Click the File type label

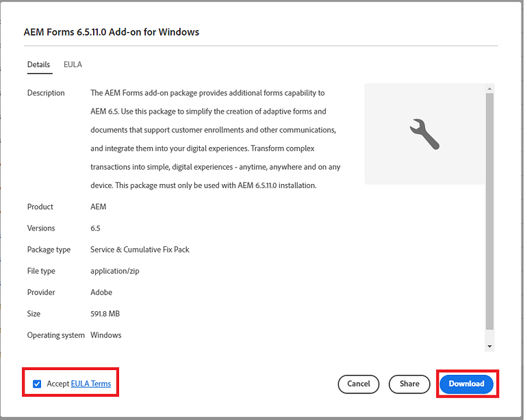coord(41,271)
